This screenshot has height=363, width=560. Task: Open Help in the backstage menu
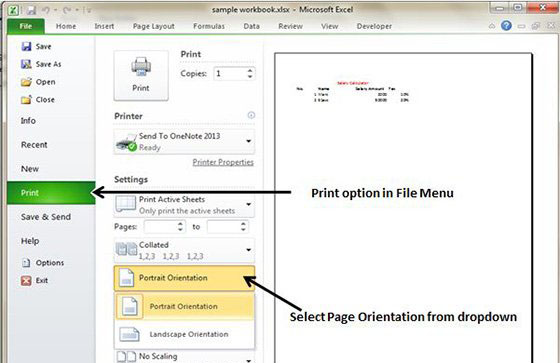(30, 241)
